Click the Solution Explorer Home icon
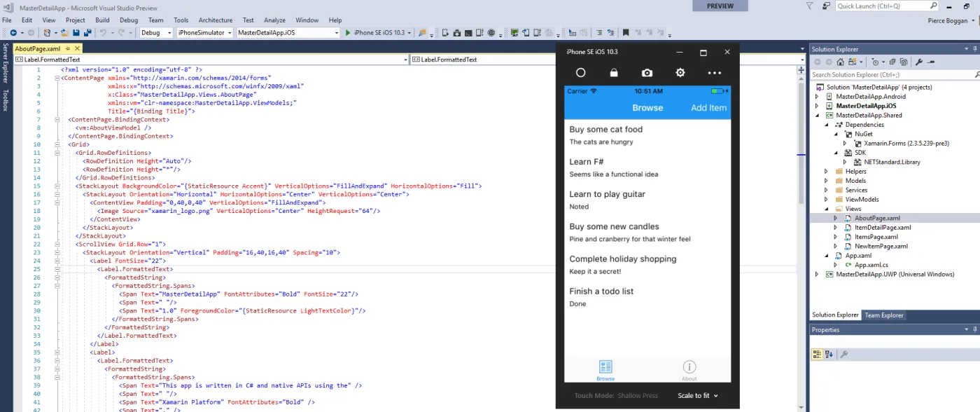Viewport: 980px width, 412px height. [x=841, y=62]
